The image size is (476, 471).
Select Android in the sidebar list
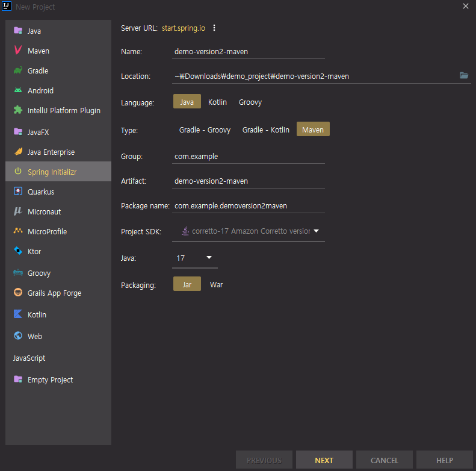(x=58, y=90)
